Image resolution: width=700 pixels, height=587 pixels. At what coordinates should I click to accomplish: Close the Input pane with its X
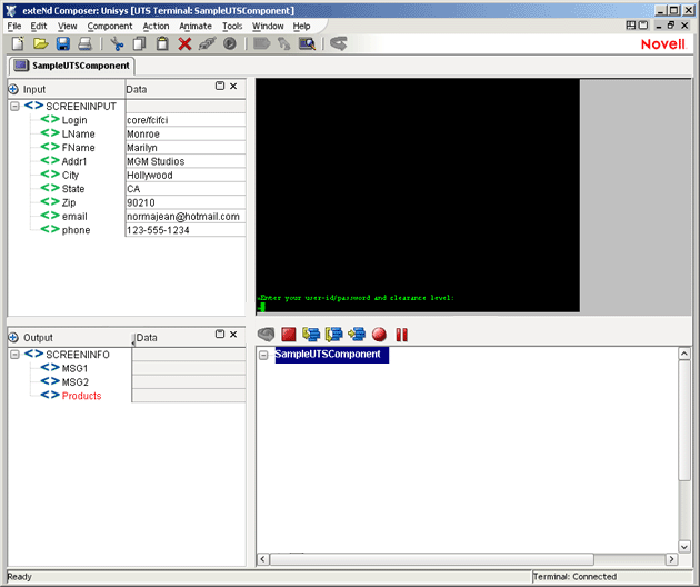pyautogui.click(x=233, y=86)
